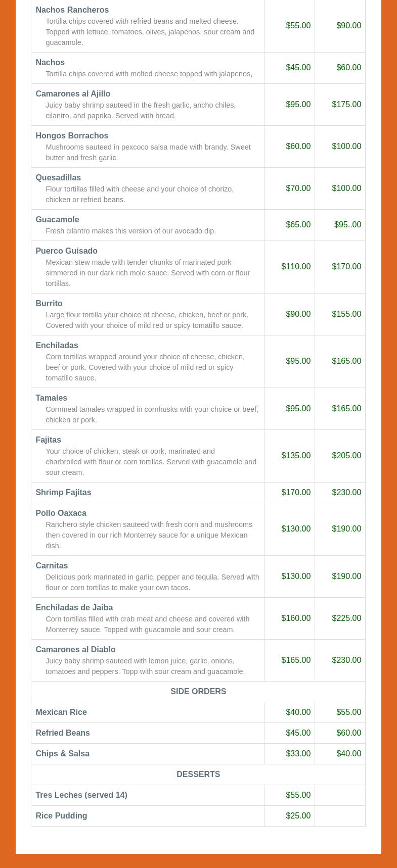This screenshot has height=868, width=397.
Task: Click the Tamales dish name
Action: (51, 398)
